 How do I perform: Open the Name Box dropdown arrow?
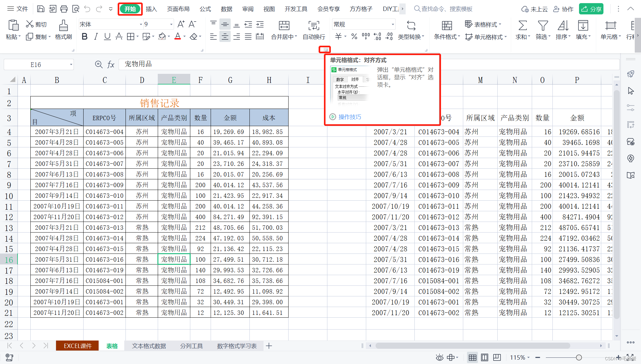tap(71, 65)
